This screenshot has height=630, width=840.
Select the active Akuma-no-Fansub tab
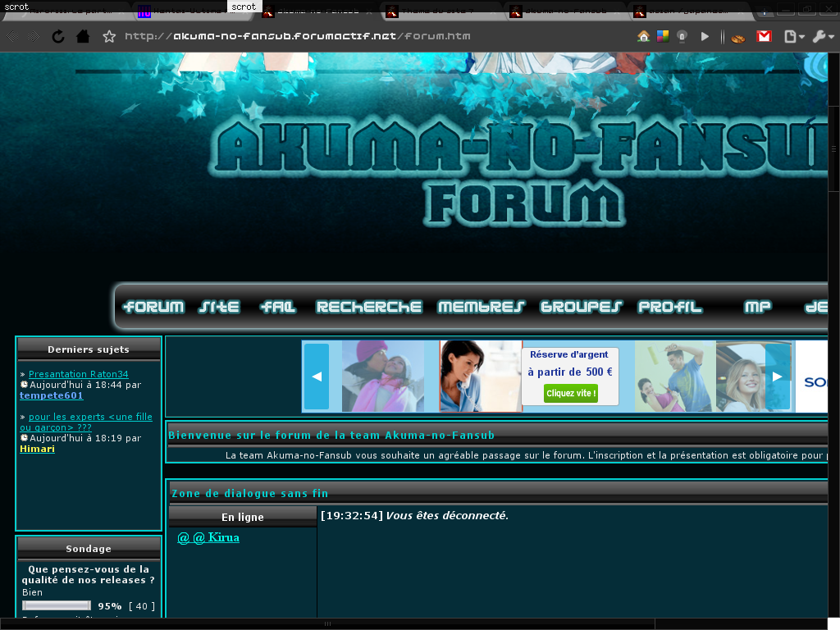(318, 11)
